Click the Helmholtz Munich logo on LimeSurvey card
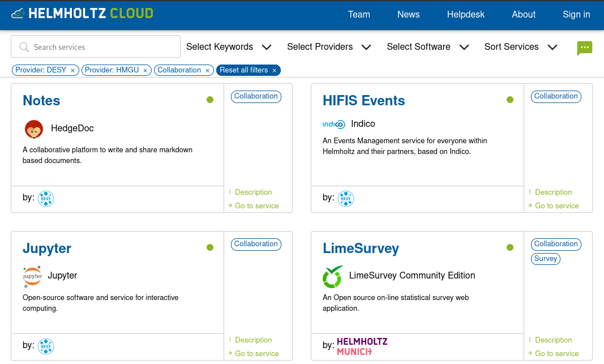 tap(362, 346)
